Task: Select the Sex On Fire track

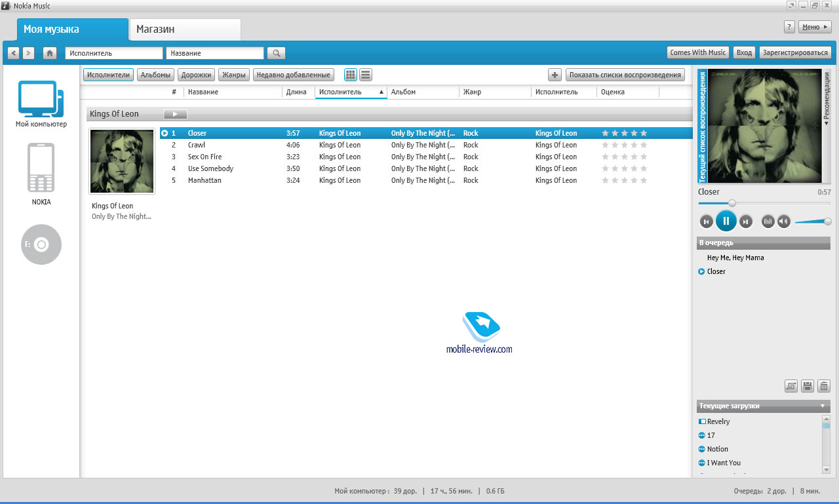Action: click(426, 157)
